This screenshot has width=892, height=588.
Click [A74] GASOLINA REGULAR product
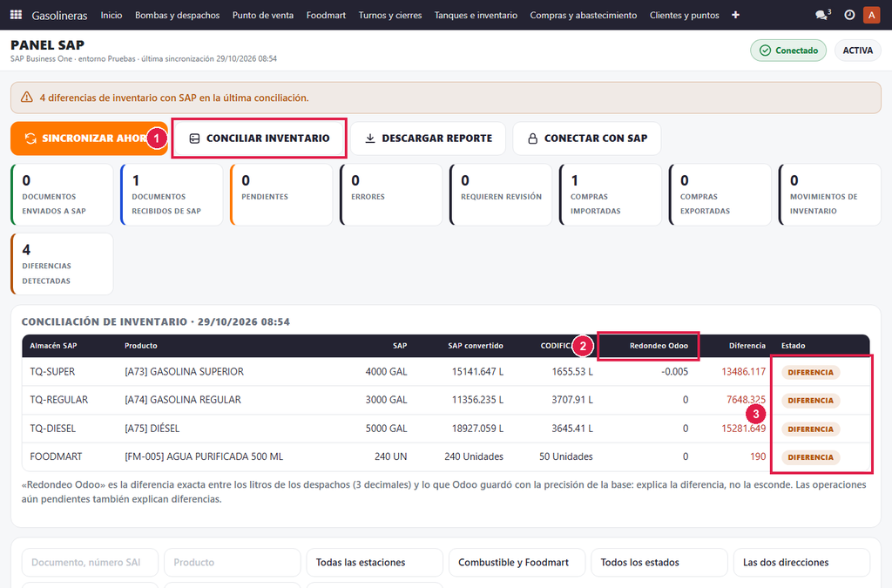pos(183,400)
